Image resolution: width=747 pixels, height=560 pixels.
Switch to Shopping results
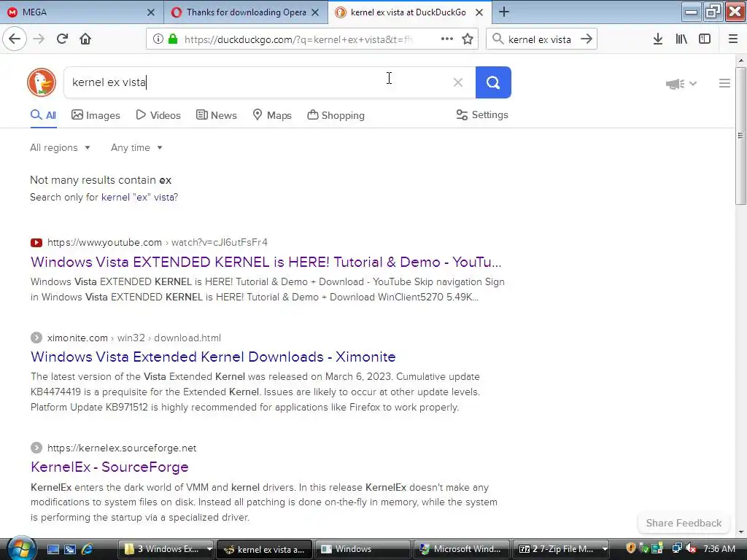point(336,115)
